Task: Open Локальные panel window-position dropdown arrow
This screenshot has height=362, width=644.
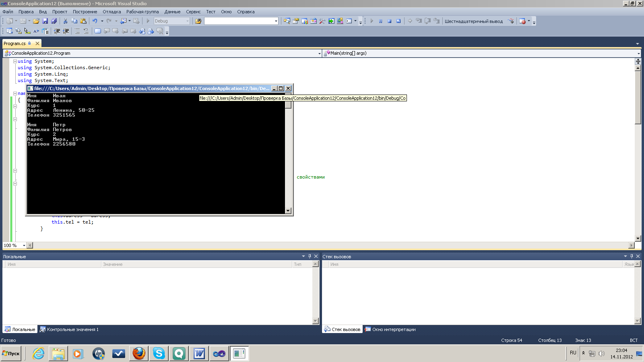Action: (x=303, y=256)
